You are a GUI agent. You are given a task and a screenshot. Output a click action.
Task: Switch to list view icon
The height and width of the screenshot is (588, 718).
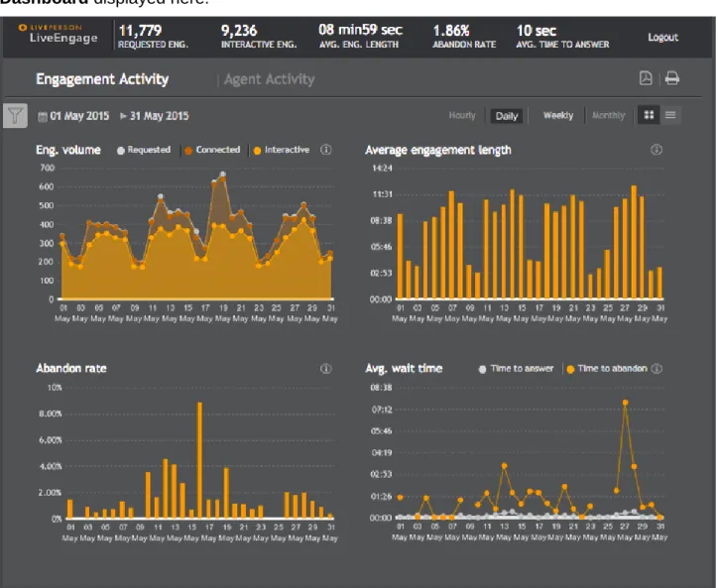(x=670, y=115)
